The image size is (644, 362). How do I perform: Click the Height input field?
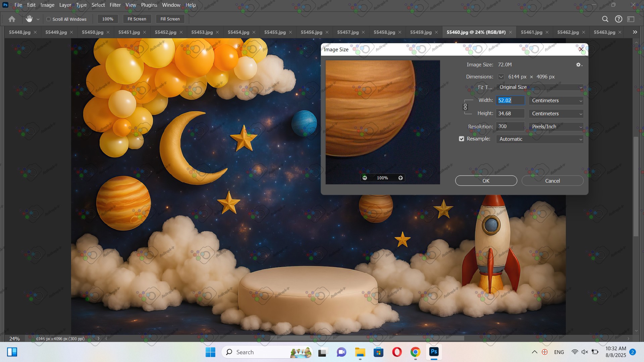click(x=510, y=114)
